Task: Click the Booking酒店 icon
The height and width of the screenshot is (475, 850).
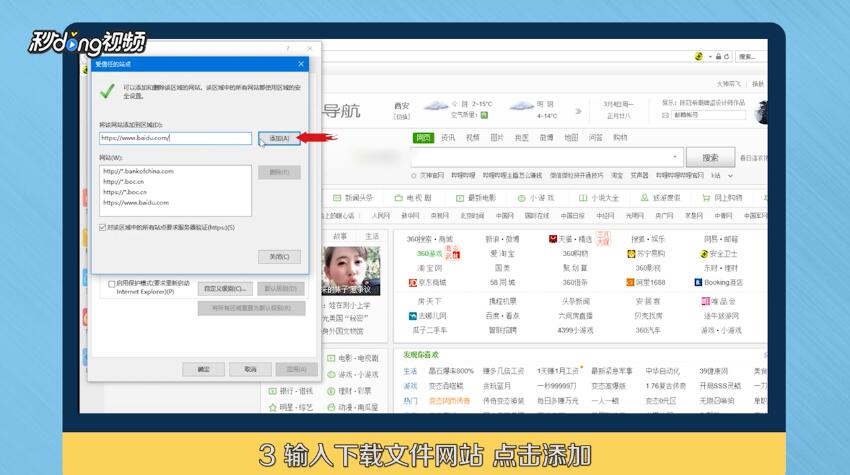Action: [x=698, y=283]
